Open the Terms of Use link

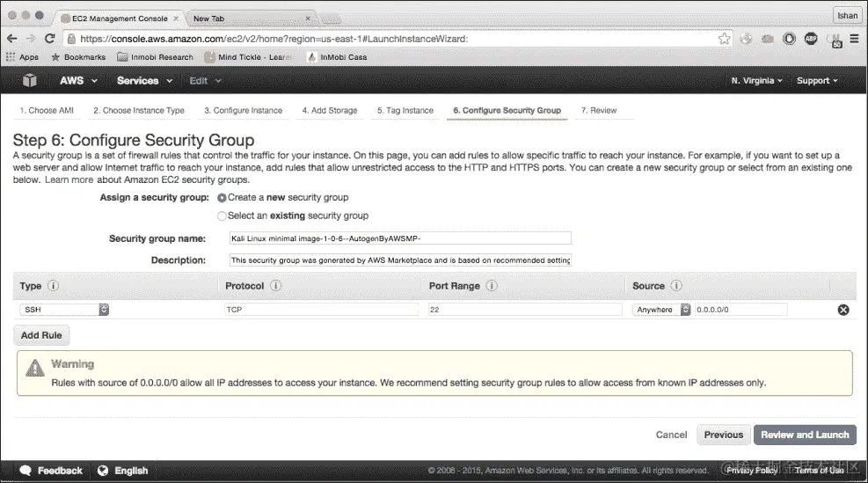(x=820, y=471)
